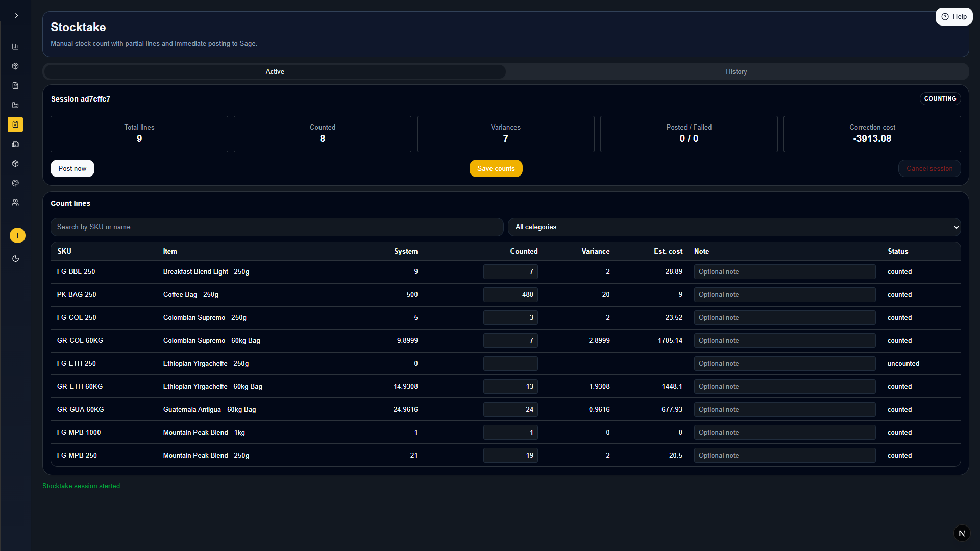This screenshot has width=980, height=551.
Task: Open the document page sidebar icon
Action: pyautogui.click(x=15, y=86)
